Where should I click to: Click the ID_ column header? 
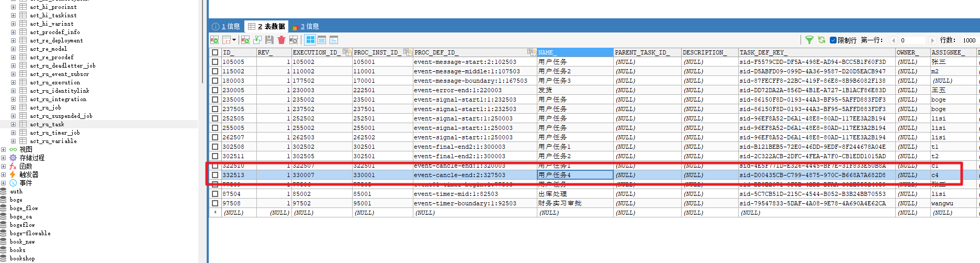coord(239,52)
